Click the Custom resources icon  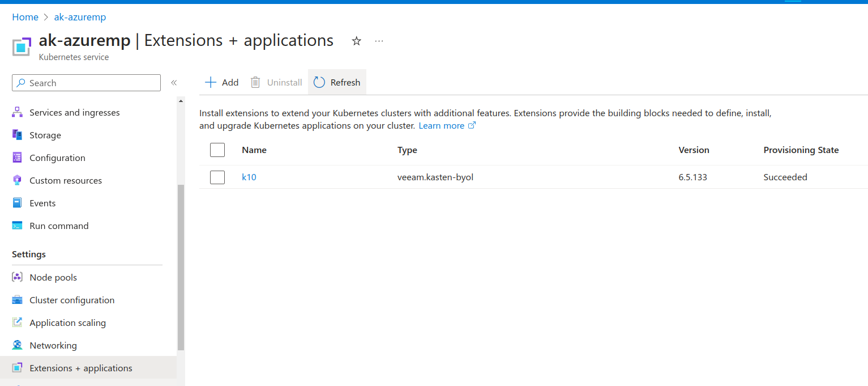(18, 180)
